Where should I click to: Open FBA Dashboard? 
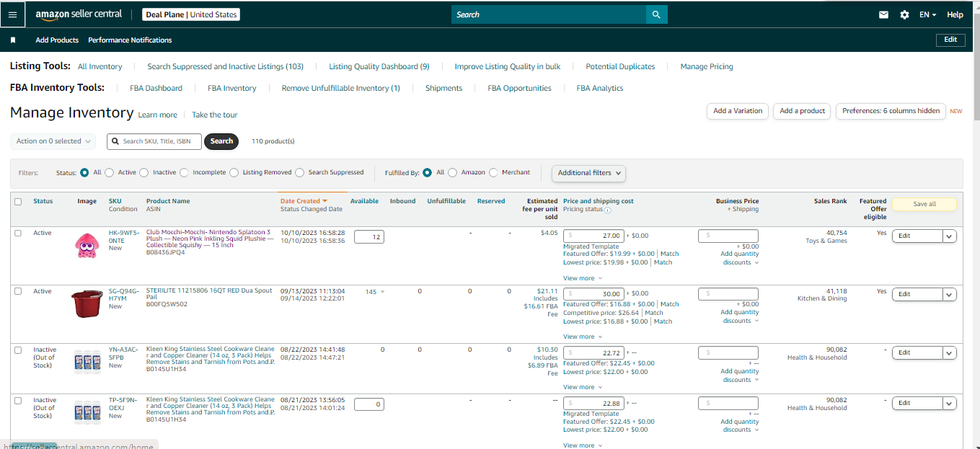click(156, 88)
